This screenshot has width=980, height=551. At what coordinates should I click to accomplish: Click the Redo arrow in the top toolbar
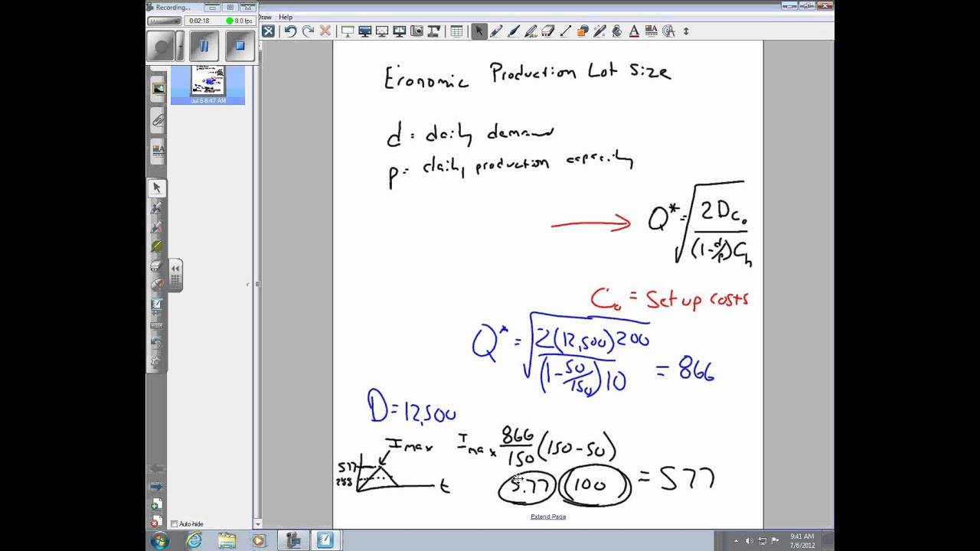[308, 31]
